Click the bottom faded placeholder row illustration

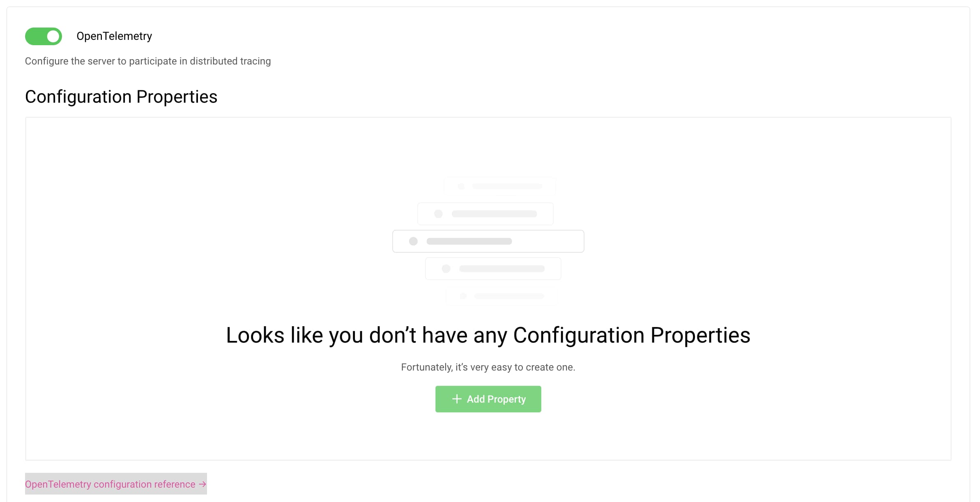(501, 296)
